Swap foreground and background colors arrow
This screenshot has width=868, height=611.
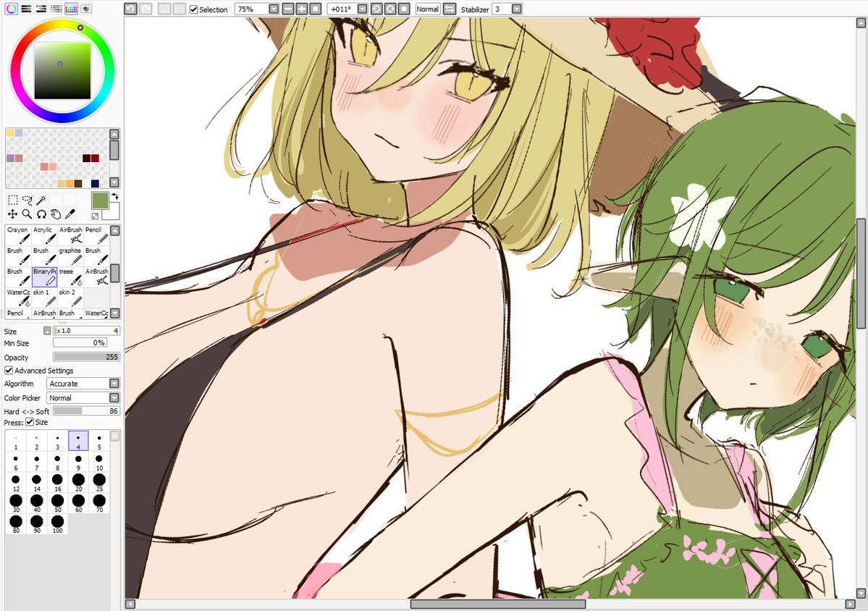pyautogui.click(x=115, y=196)
